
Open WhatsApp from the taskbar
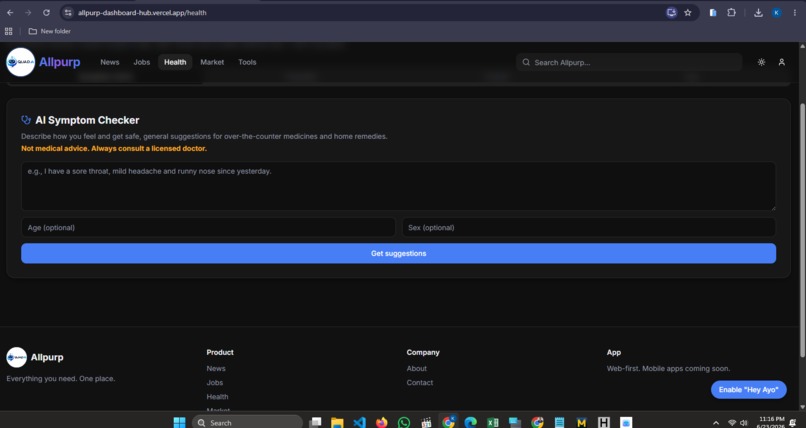(x=404, y=422)
